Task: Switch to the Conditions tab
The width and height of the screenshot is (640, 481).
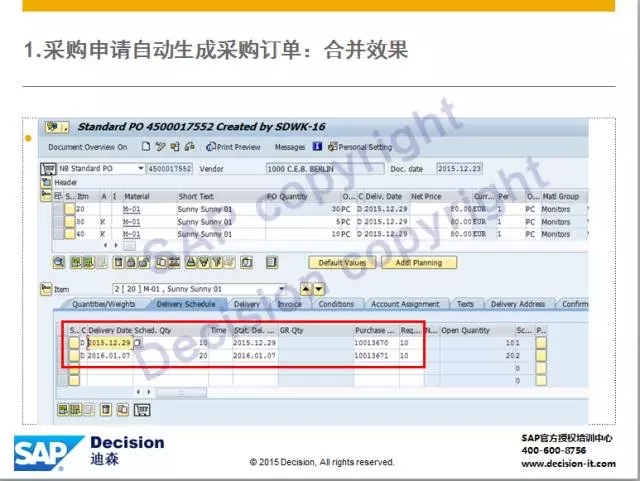Action: 335,304
